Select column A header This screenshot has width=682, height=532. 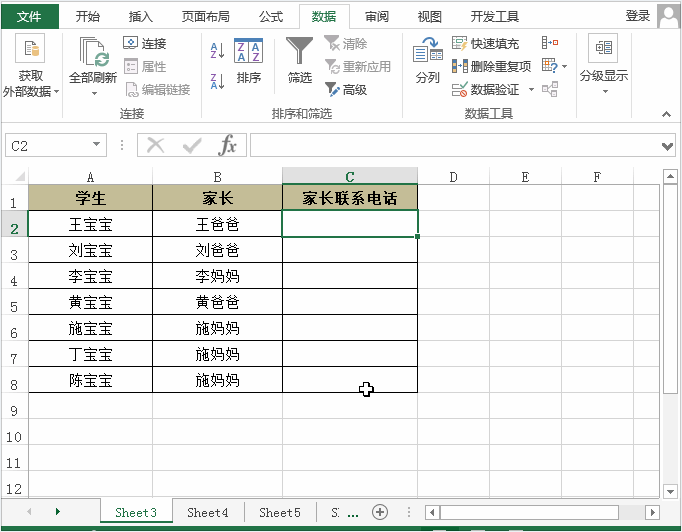[x=90, y=177]
